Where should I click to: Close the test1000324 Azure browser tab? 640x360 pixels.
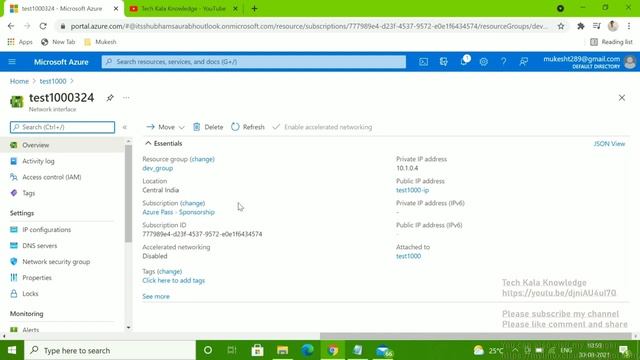point(116,9)
